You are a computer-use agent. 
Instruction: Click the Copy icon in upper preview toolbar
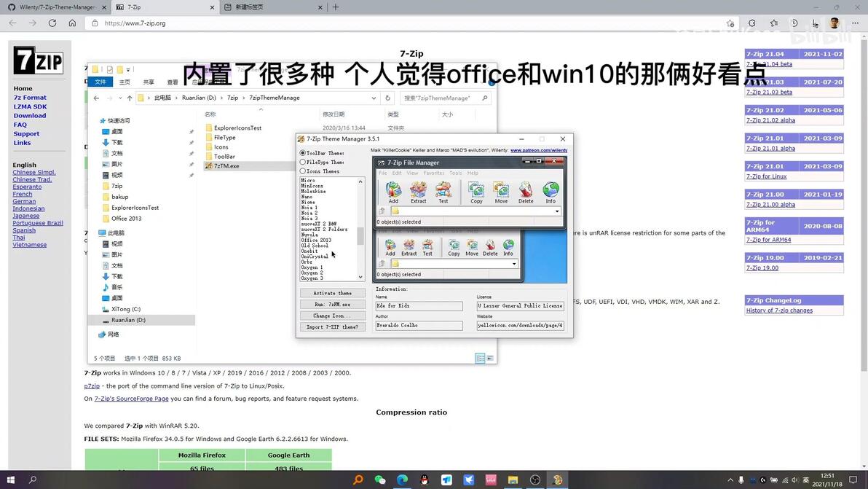476,190
